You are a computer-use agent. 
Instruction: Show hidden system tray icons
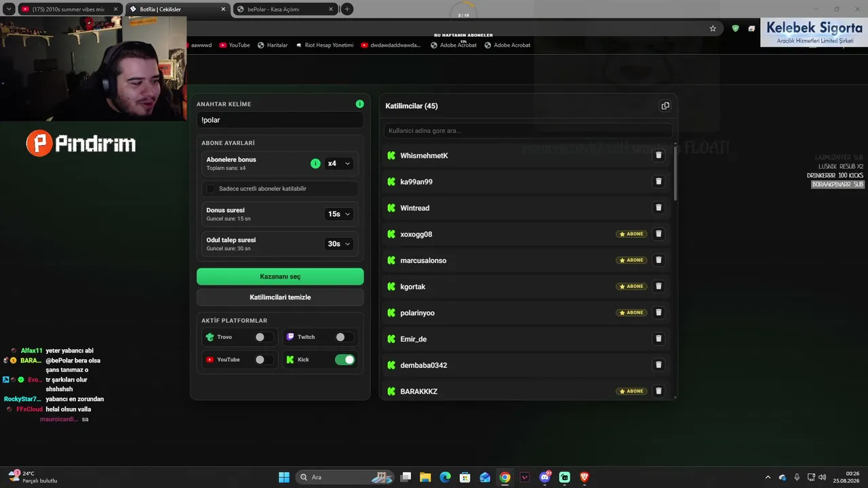click(768, 477)
